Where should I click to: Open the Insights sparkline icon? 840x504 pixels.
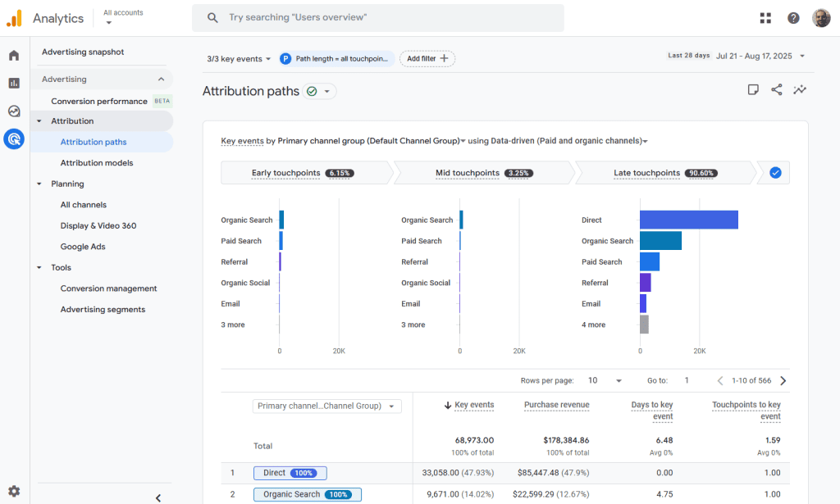pyautogui.click(x=800, y=90)
